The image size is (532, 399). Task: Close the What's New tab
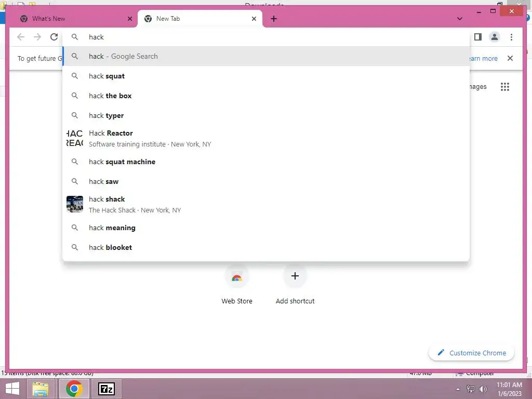tap(129, 19)
